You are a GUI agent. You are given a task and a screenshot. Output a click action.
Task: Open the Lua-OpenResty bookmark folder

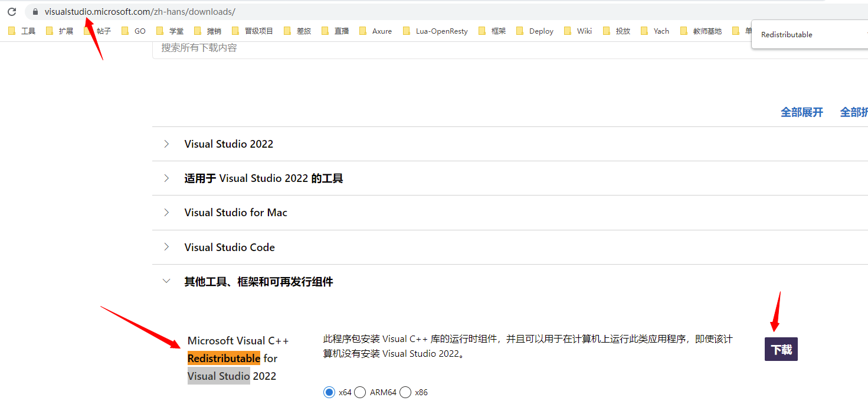435,31
